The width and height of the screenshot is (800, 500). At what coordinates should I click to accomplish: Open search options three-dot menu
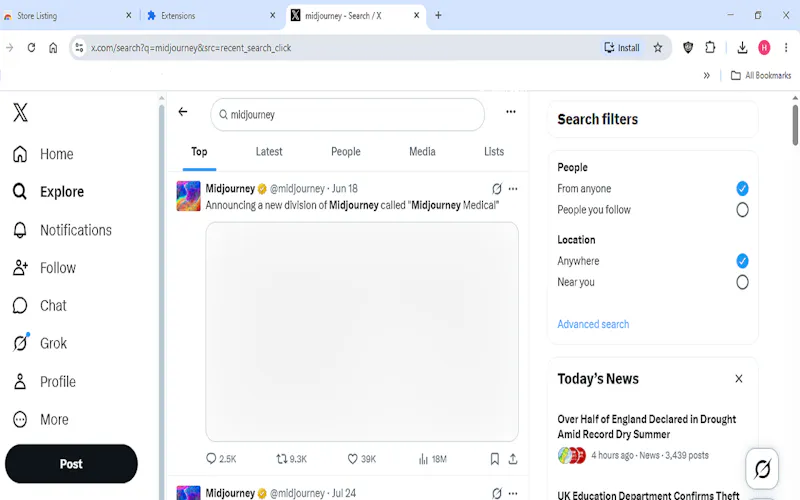pyautogui.click(x=511, y=112)
